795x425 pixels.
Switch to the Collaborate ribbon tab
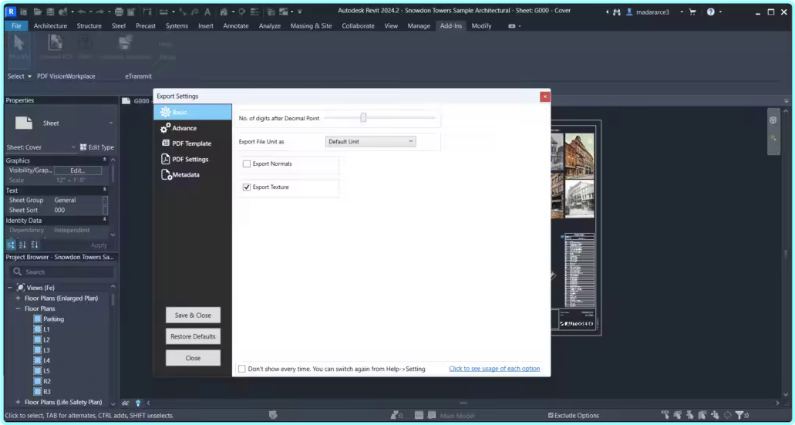(x=357, y=26)
